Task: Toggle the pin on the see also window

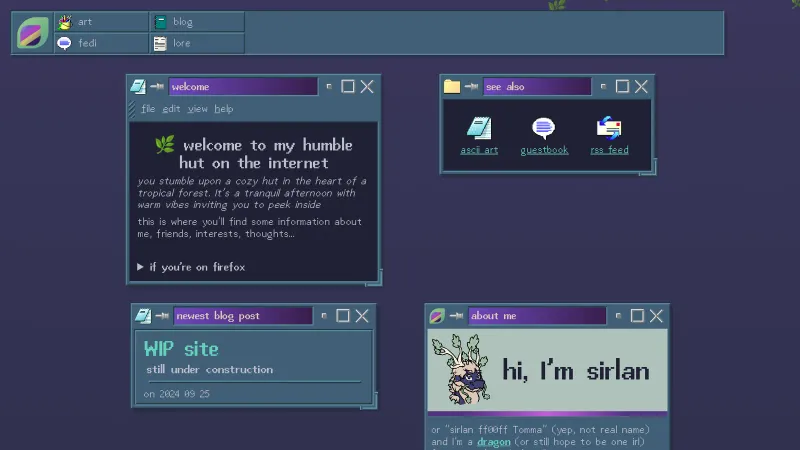Action: tap(471, 87)
